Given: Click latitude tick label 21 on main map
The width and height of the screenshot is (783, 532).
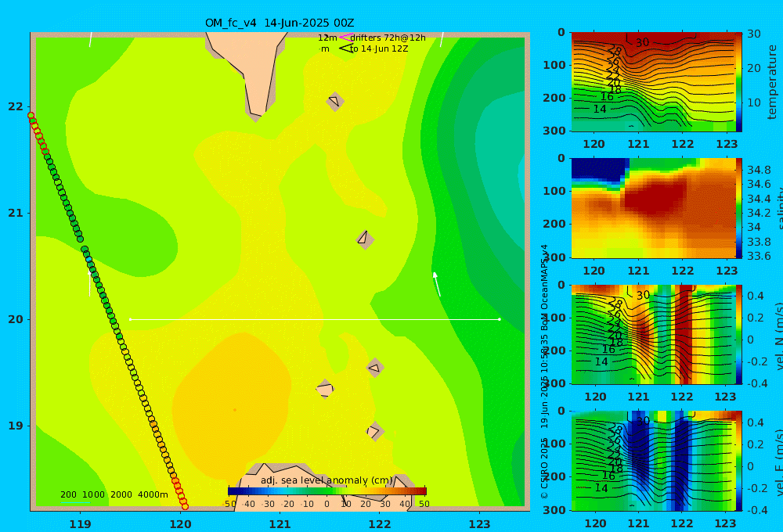Looking at the screenshot, I should point(16,213).
